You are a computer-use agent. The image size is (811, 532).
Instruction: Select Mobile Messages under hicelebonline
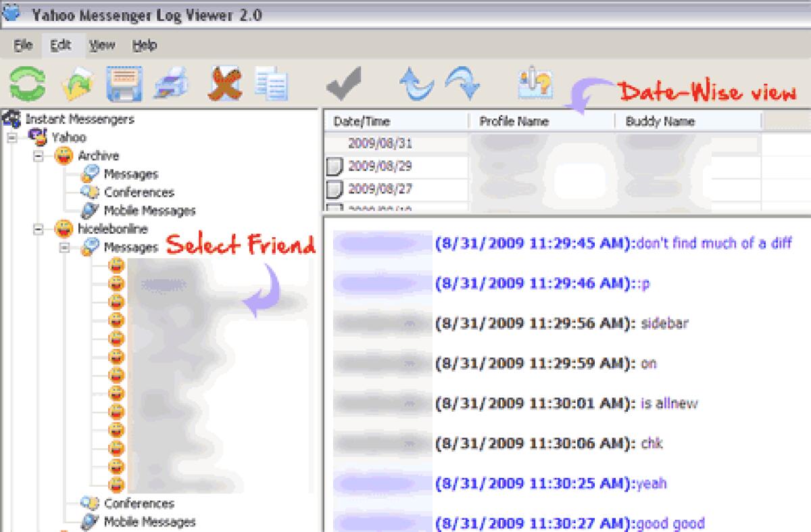point(149,522)
